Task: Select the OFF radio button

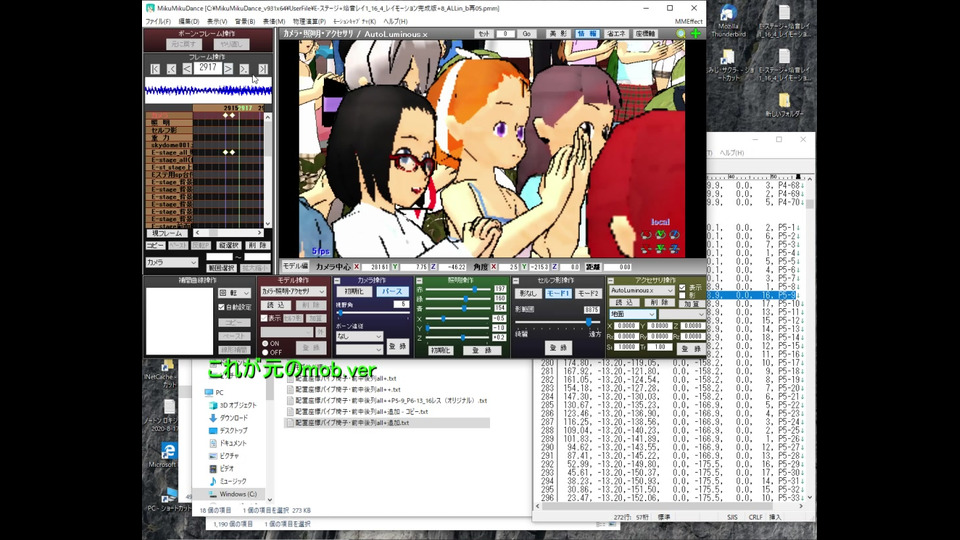Action: (265, 353)
